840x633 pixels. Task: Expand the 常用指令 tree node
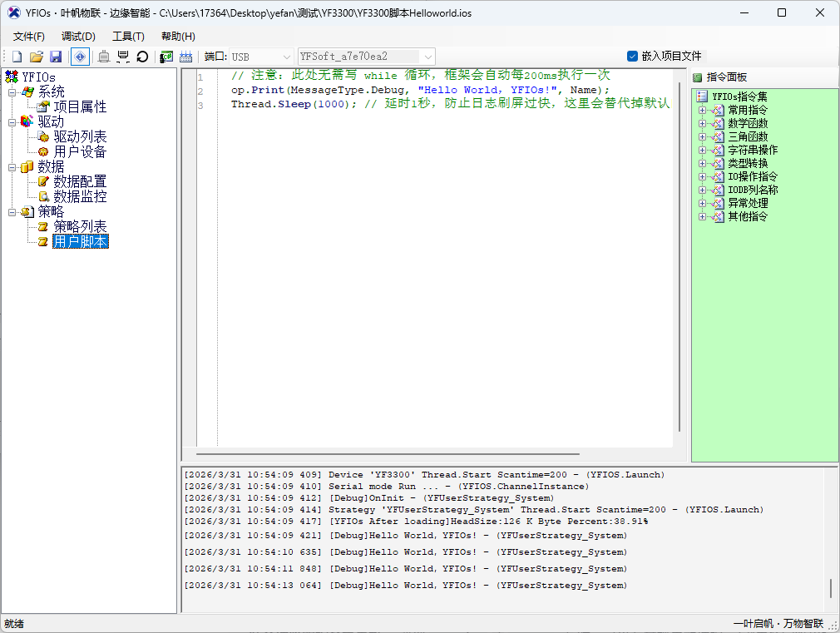point(703,110)
